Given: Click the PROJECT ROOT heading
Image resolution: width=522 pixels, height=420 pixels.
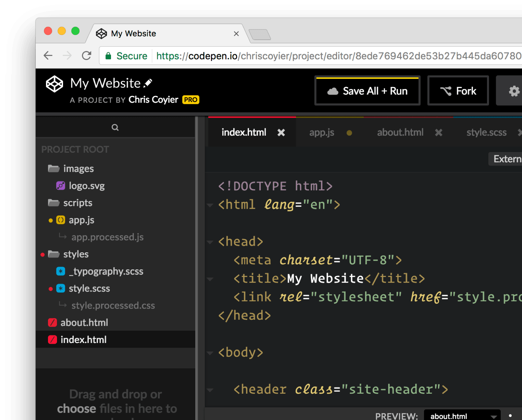Looking at the screenshot, I should pos(75,149).
